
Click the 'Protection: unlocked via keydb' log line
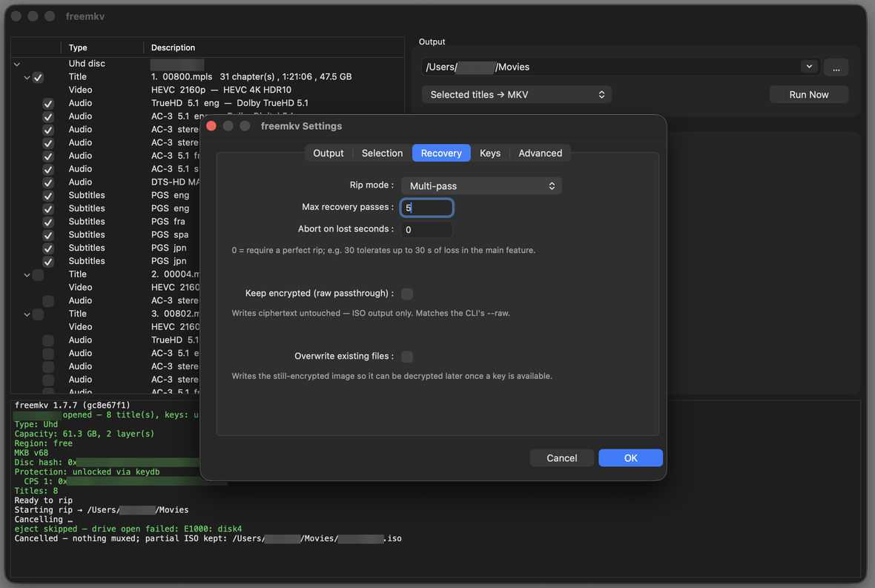click(x=87, y=472)
